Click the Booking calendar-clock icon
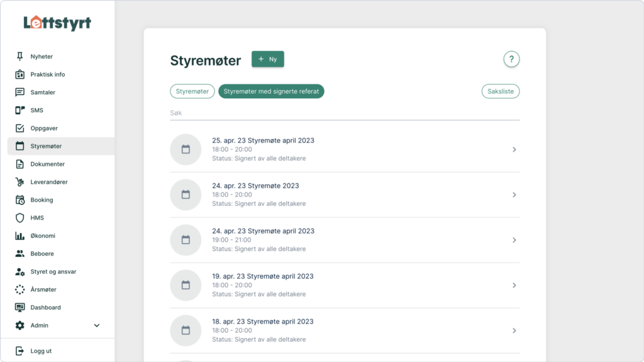This screenshot has height=362, width=644. click(x=19, y=200)
